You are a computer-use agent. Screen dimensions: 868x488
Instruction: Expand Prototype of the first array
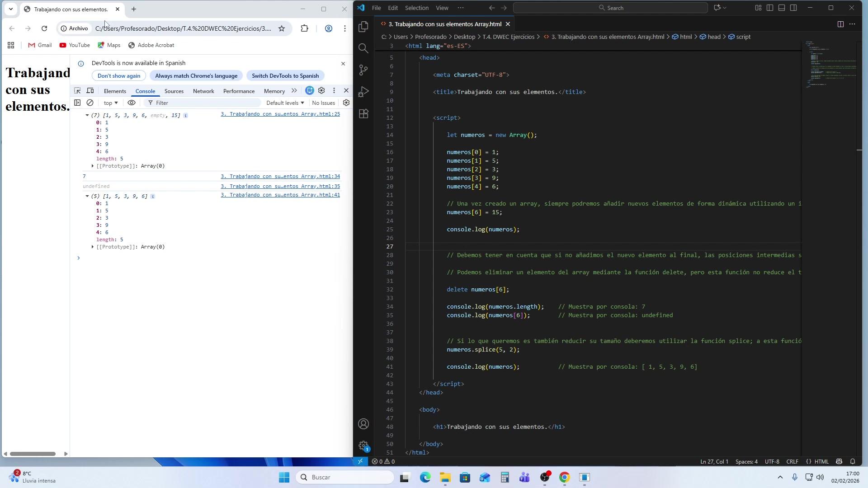93,166
